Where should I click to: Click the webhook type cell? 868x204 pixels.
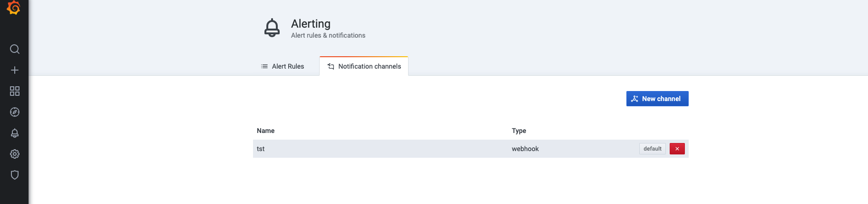525,149
